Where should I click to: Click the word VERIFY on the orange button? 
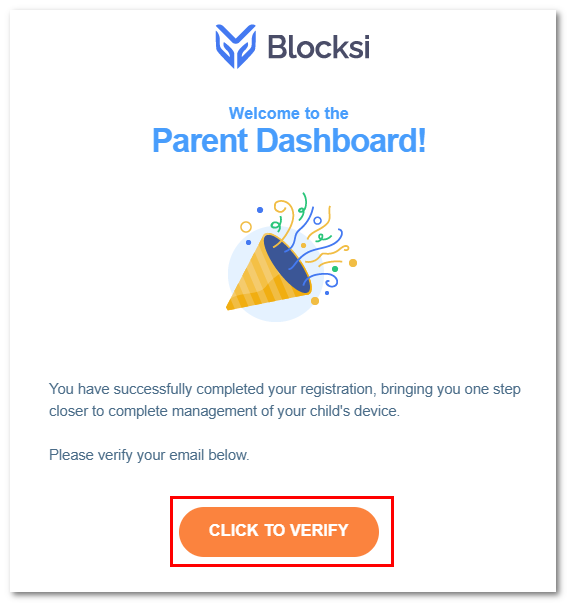click(x=319, y=530)
